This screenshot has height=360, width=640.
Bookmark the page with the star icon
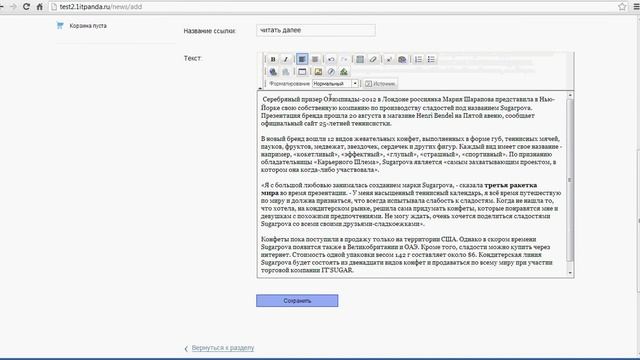tap(622, 7)
